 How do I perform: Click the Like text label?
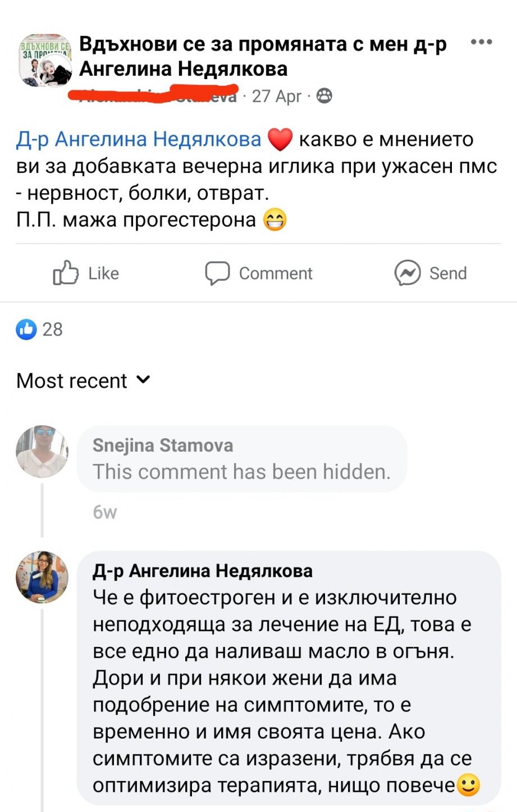[x=104, y=273]
